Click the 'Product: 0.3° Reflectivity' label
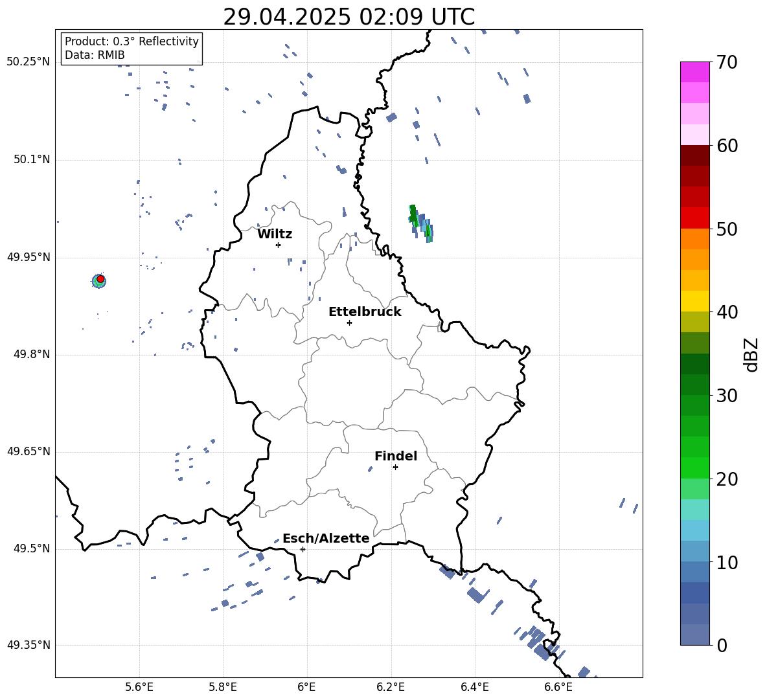This screenshot has height=700, width=767. tap(132, 41)
